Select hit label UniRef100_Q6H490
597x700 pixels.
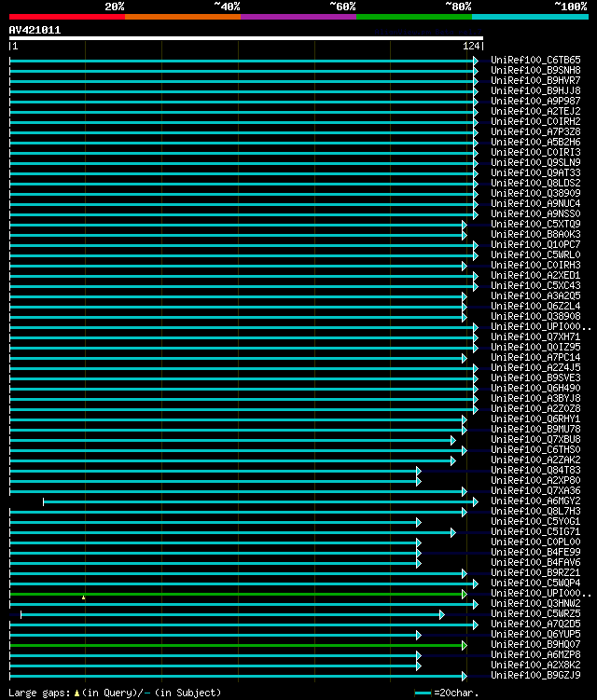tap(535, 389)
